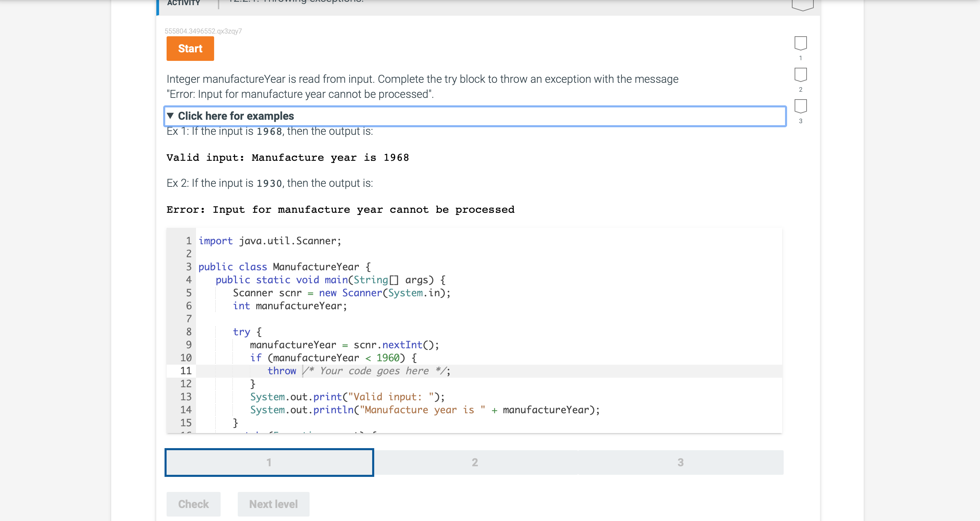The height and width of the screenshot is (521, 980).
Task: Switch to level 2 progress tab
Action: [475, 463]
